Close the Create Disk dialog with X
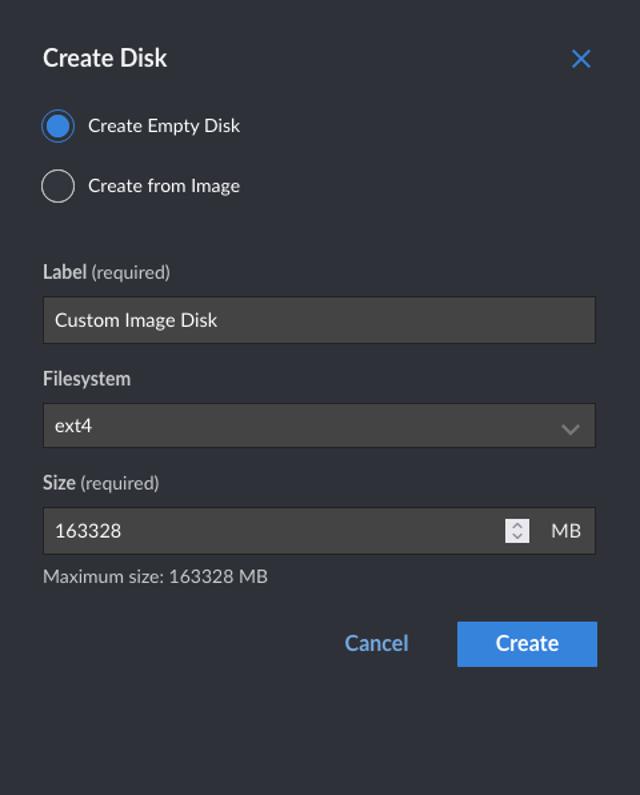640x795 pixels. tap(581, 59)
